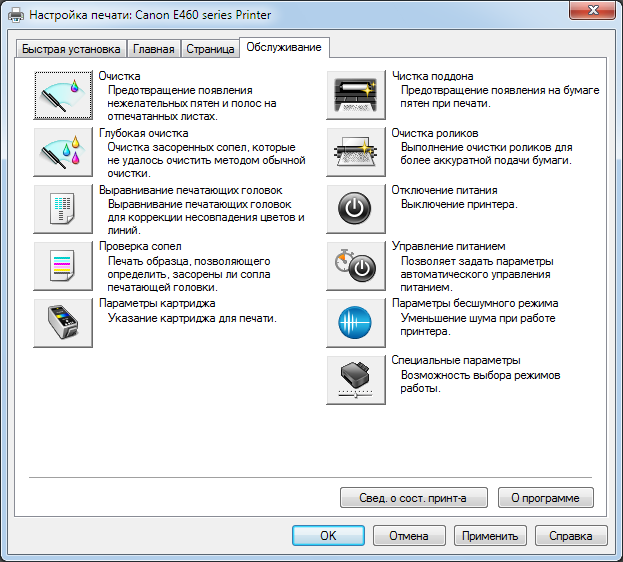Click the Проверка сопел heading text

140,246
